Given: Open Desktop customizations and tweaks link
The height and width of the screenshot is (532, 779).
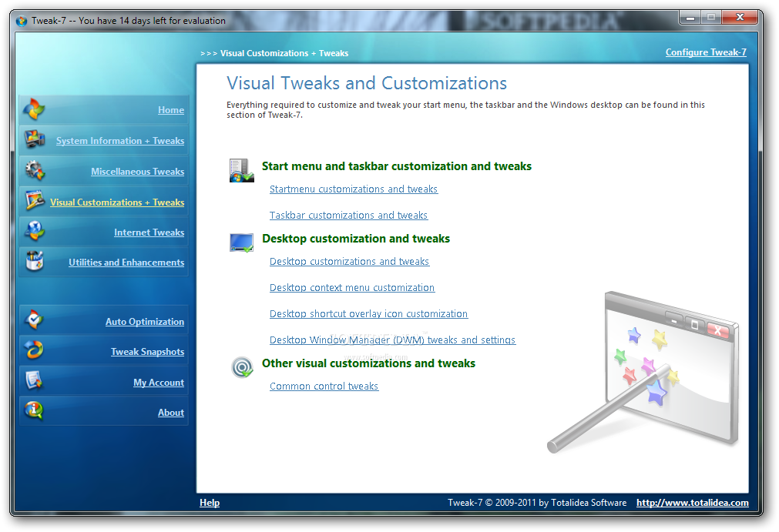Looking at the screenshot, I should click(x=349, y=262).
